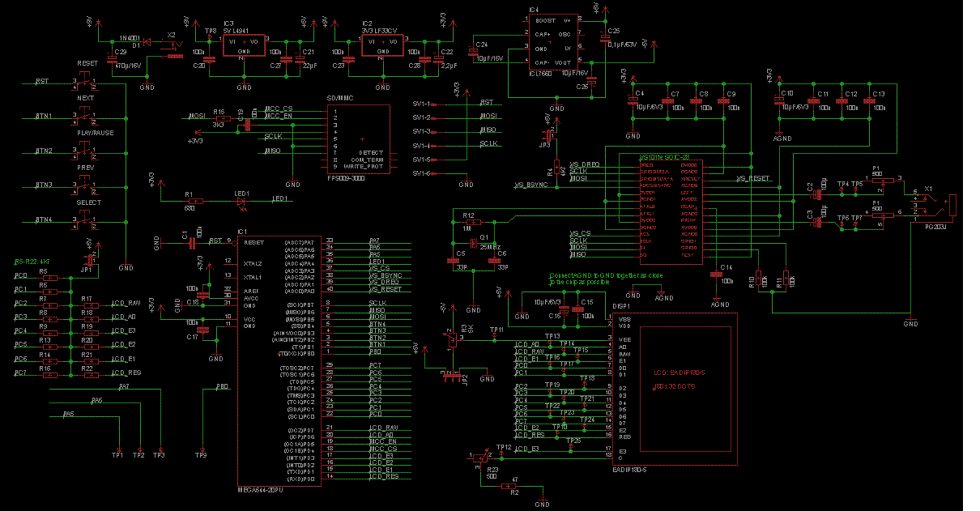
Task: Pick capacitor C10 10µF/6V3
Action: point(779,100)
